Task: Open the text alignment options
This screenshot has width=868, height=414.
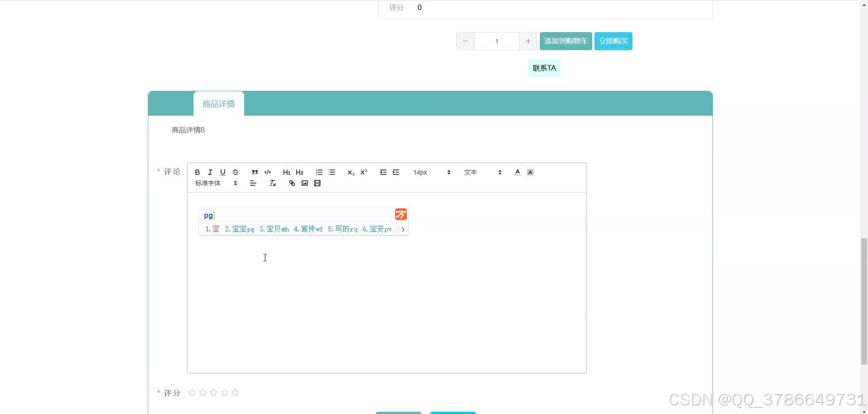Action: 253,183
